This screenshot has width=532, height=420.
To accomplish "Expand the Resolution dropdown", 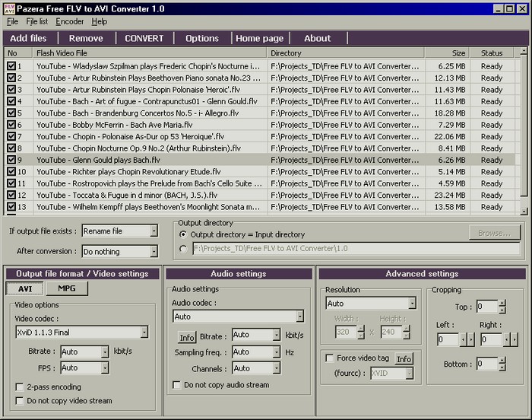I will click(411, 303).
